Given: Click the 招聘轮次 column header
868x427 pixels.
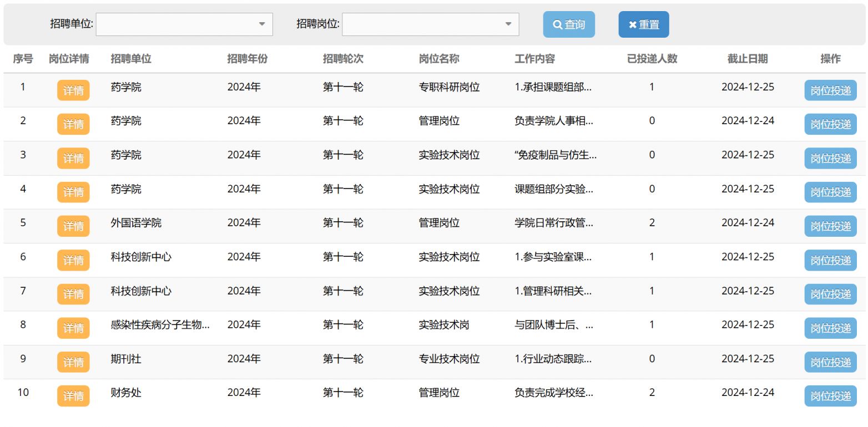Looking at the screenshot, I should (343, 59).
